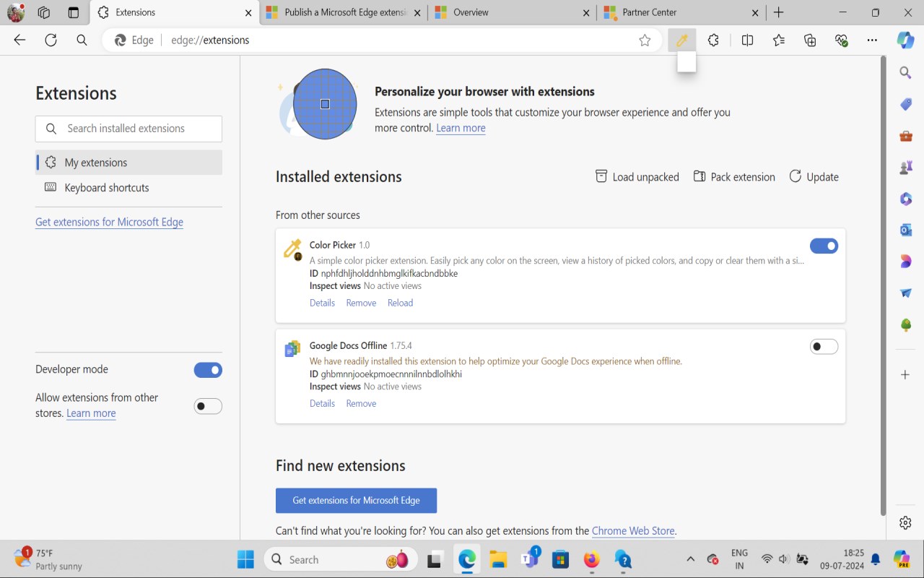The width and height of the screenshot is (924, 578).
Task: Go back to the previous page
Action: 19,40
